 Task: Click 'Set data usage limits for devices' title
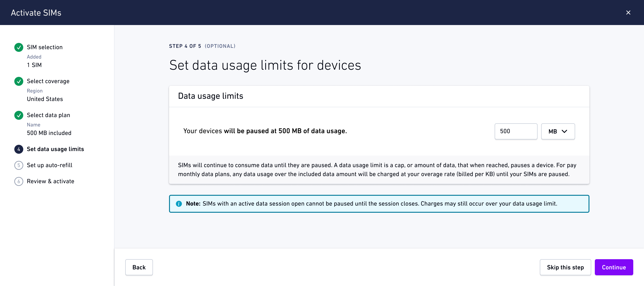tap(265, 65)
